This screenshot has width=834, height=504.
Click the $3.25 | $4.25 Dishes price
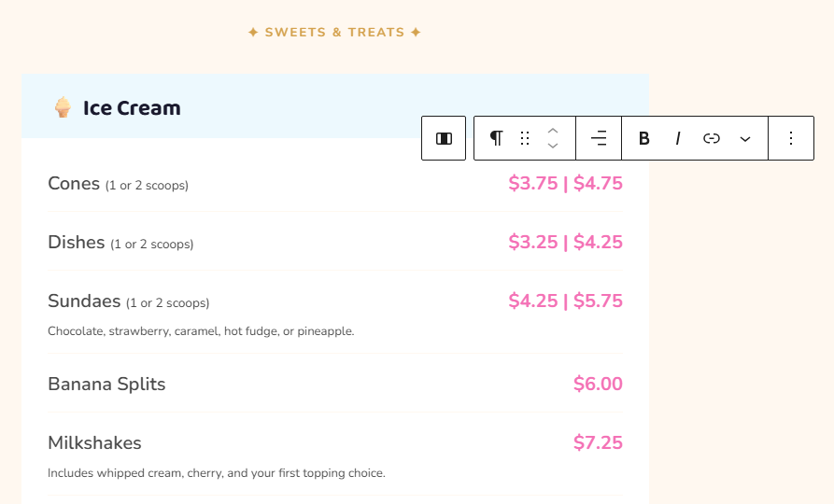point(565,243)
